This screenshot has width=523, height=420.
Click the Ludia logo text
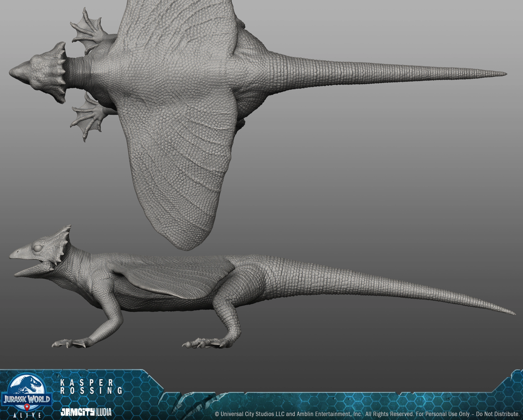[x=104, y=412]
